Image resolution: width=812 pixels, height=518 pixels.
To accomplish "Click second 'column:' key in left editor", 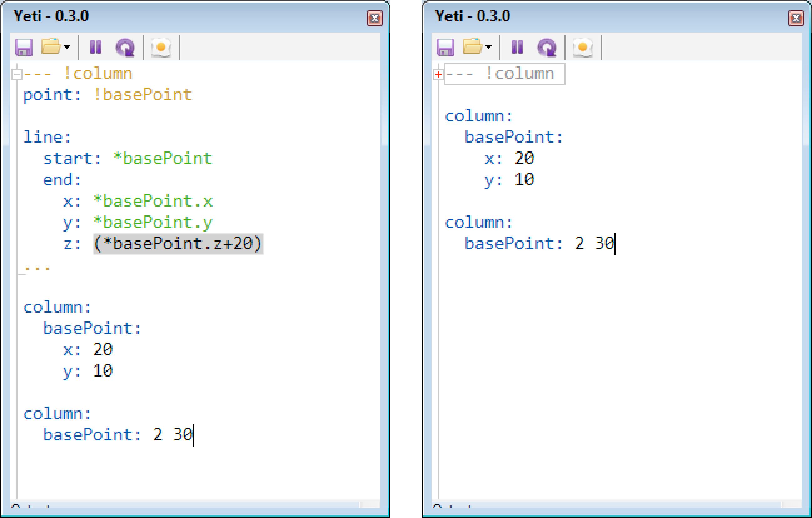I will (x=57, y=414).
